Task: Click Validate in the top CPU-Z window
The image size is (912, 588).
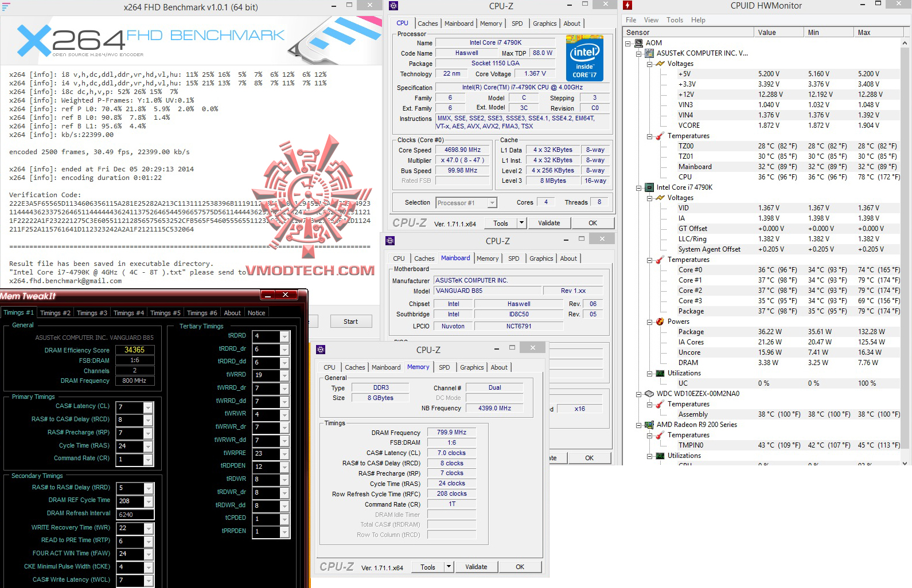Action: (x=549, y=223)
